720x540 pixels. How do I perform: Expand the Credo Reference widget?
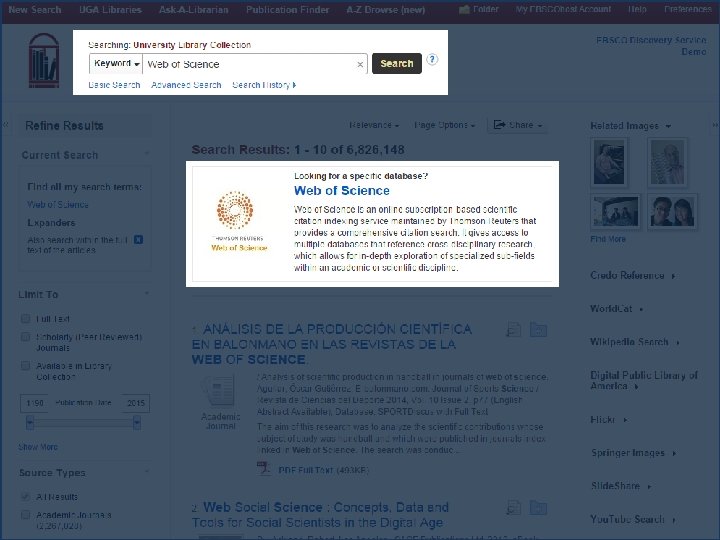[x=673, y=276]
